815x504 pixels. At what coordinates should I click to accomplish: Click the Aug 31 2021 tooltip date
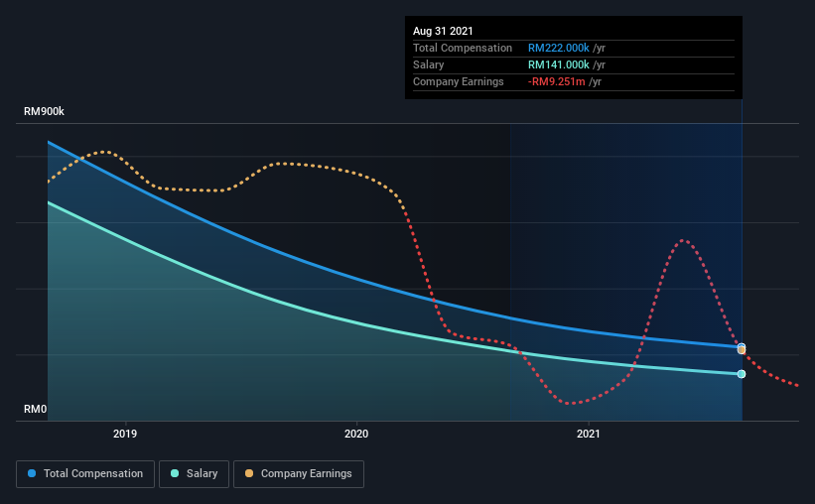click(443, 31)
